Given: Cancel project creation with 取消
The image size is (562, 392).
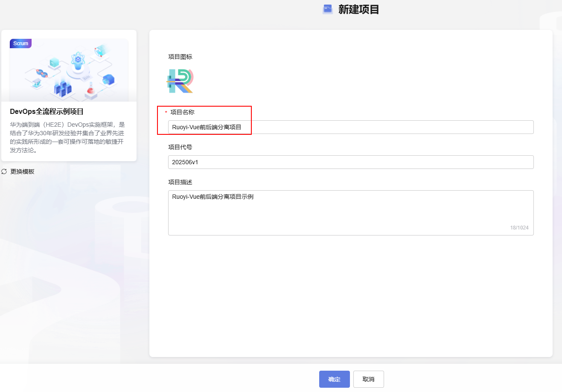Looking at the screenshot, I should (369, 379).
